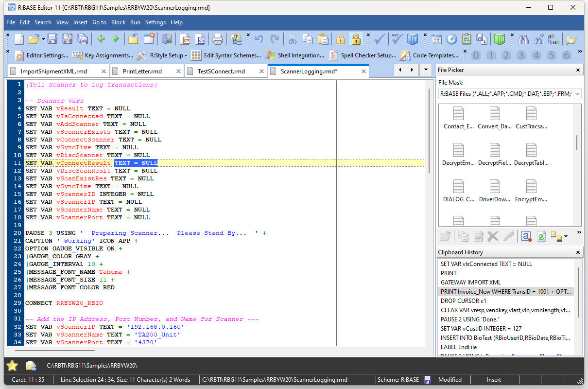This screenshot has width=588, height=389.
Task: Click the Copy pages icon in main toolbar
Action: coord(308,39)
